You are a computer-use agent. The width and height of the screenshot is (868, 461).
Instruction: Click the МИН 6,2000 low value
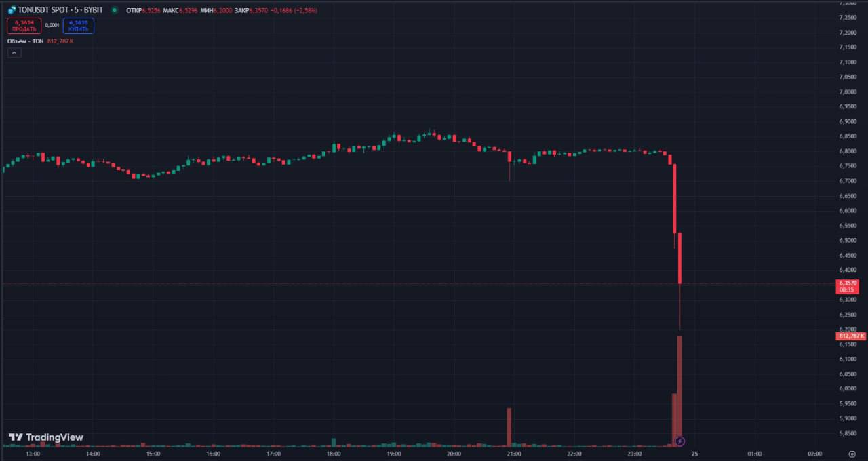point(216,10)
